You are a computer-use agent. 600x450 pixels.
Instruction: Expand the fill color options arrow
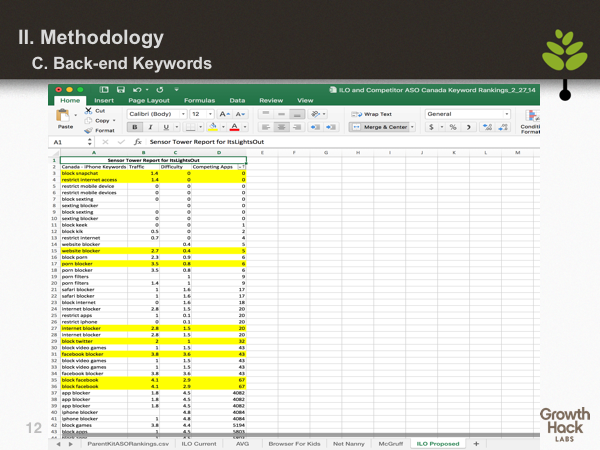click(223, 127)
